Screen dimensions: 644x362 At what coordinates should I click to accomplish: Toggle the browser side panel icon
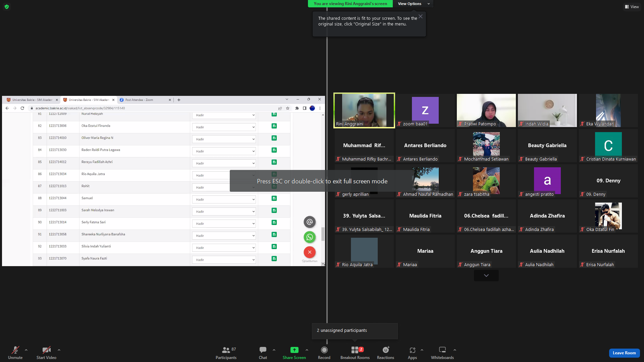(305, 108)
